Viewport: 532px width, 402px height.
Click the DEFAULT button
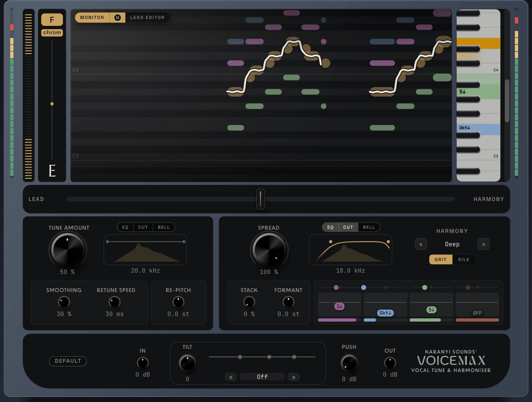point(68,361)
